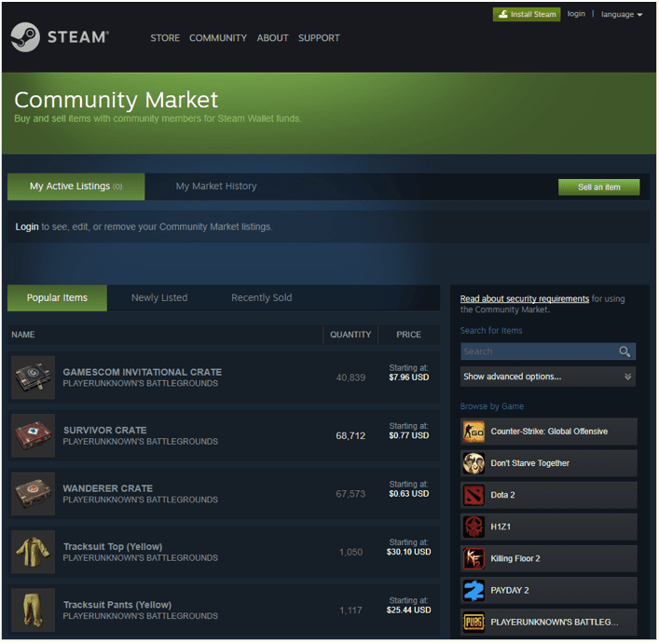
Task: Open WANDERER CRATE listing name
Action: pos(107,488)
